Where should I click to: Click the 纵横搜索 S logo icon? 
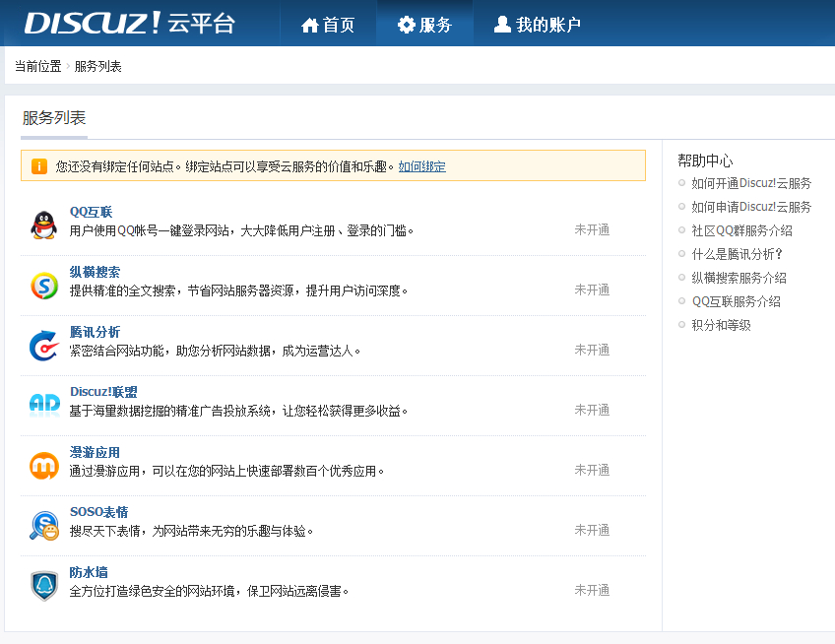pos(44,286)
